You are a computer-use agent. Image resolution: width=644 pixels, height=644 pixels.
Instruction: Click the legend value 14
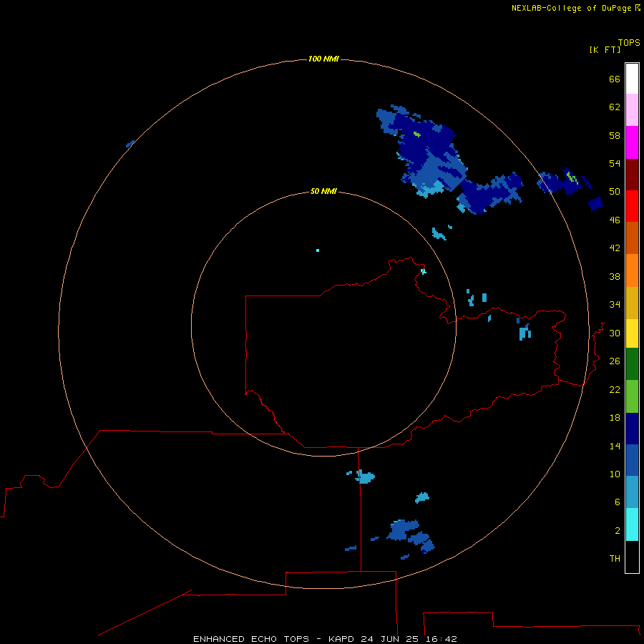pos(615,446)
